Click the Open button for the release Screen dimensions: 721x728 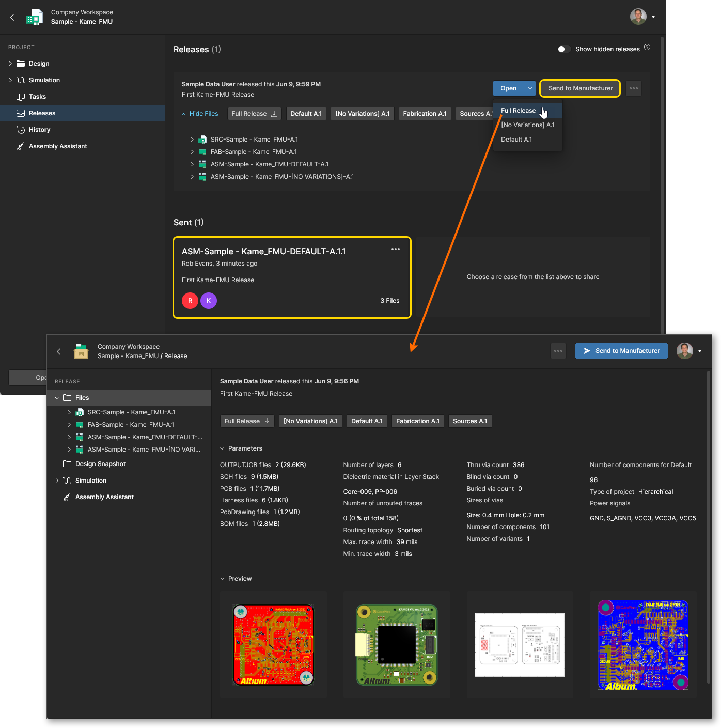[508, 88]
